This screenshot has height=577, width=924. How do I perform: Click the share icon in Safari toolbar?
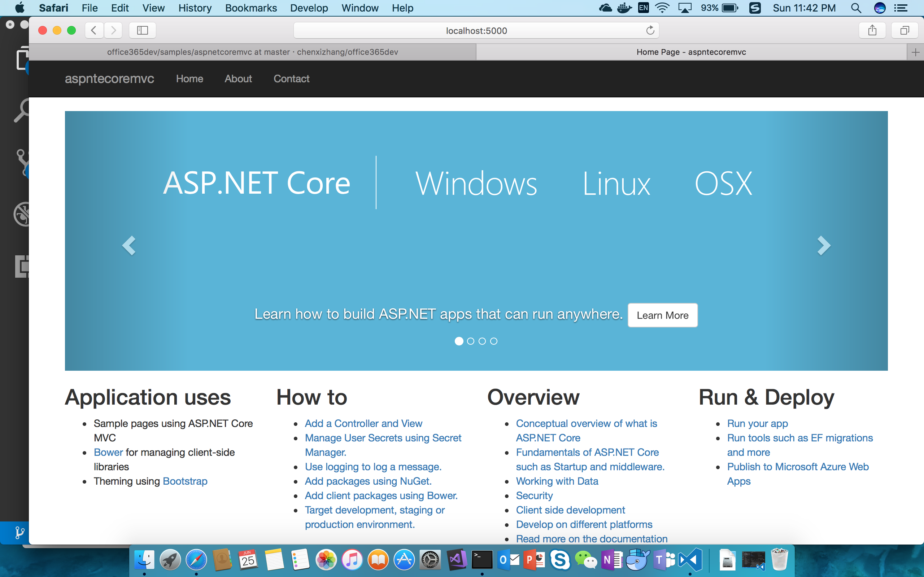(872, 30)
